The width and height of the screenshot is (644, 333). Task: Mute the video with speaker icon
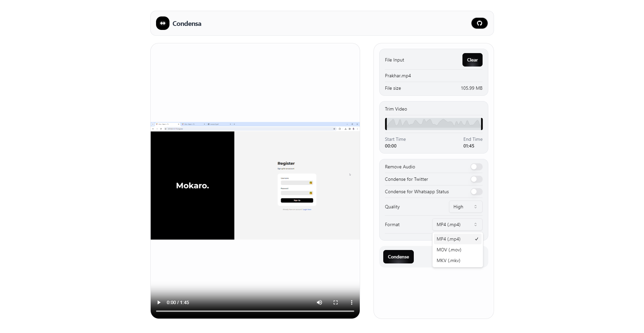[319, 302]
